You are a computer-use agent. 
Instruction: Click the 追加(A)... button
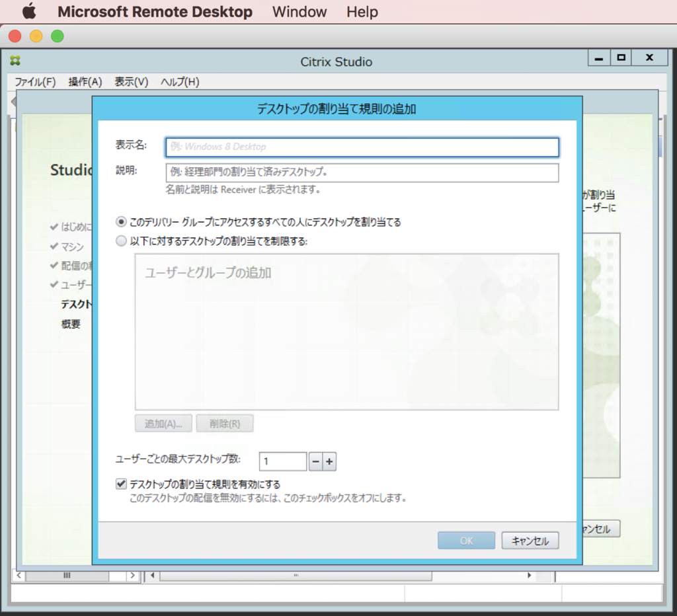(163, 424)
